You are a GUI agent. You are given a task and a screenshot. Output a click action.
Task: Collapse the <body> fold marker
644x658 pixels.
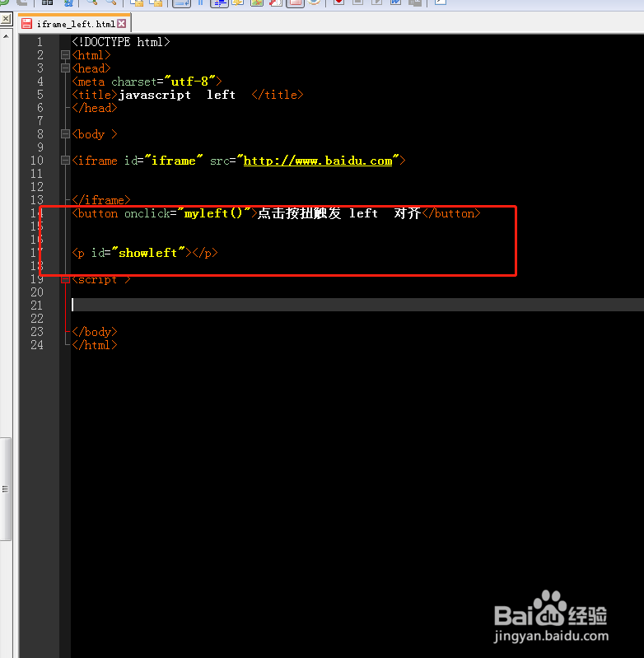(x=65, y=134)
